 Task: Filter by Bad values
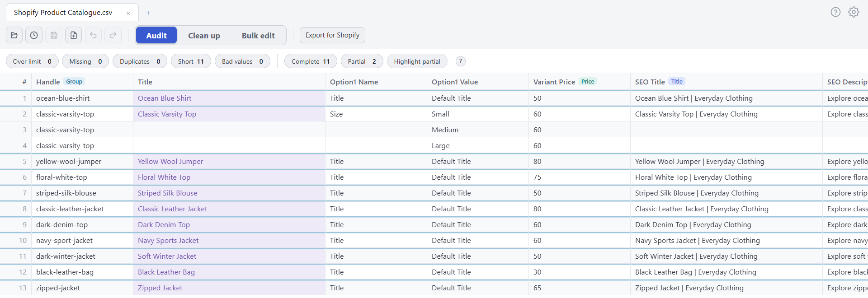click(242, 61)
